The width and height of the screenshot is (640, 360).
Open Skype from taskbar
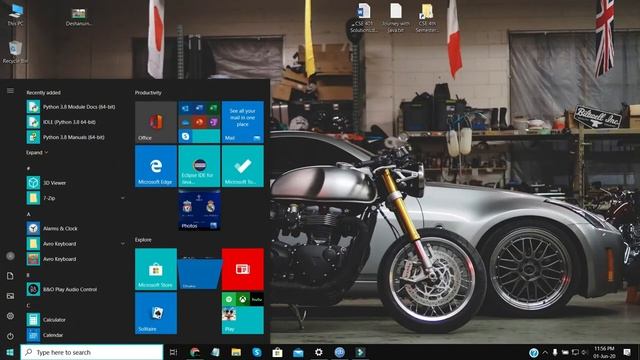257,352
